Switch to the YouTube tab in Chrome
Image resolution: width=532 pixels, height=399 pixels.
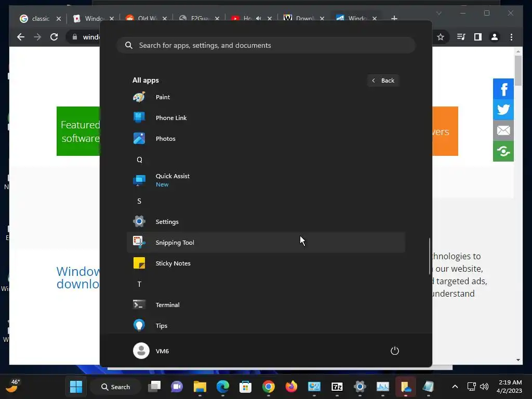point(252,18)
